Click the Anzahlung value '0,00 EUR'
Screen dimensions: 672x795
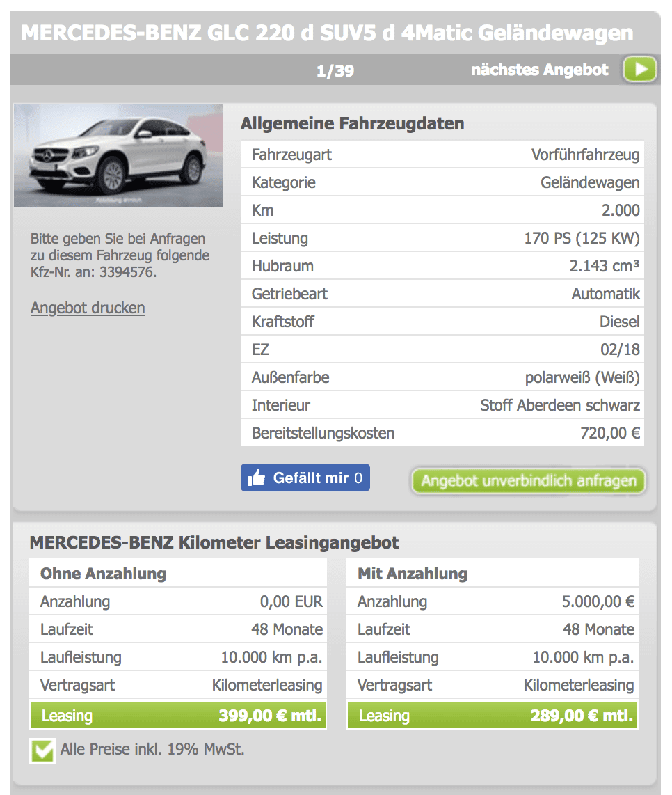click(x=291, y=601)
